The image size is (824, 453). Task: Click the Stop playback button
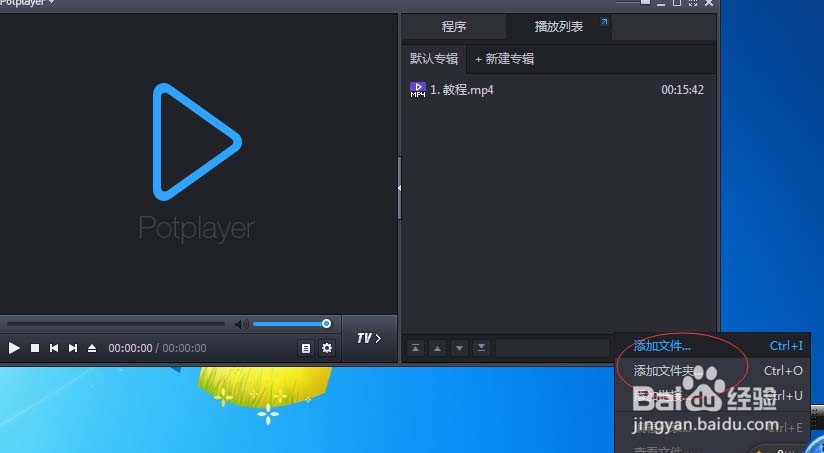coord(35,348)
